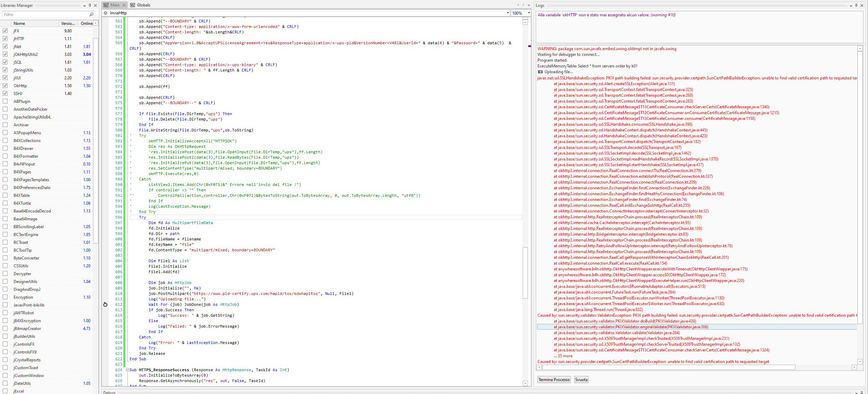Click the Svuota button to clear logs
This screenshot has width=868, height=394.
pyautogui.click(x=581, y=380)
